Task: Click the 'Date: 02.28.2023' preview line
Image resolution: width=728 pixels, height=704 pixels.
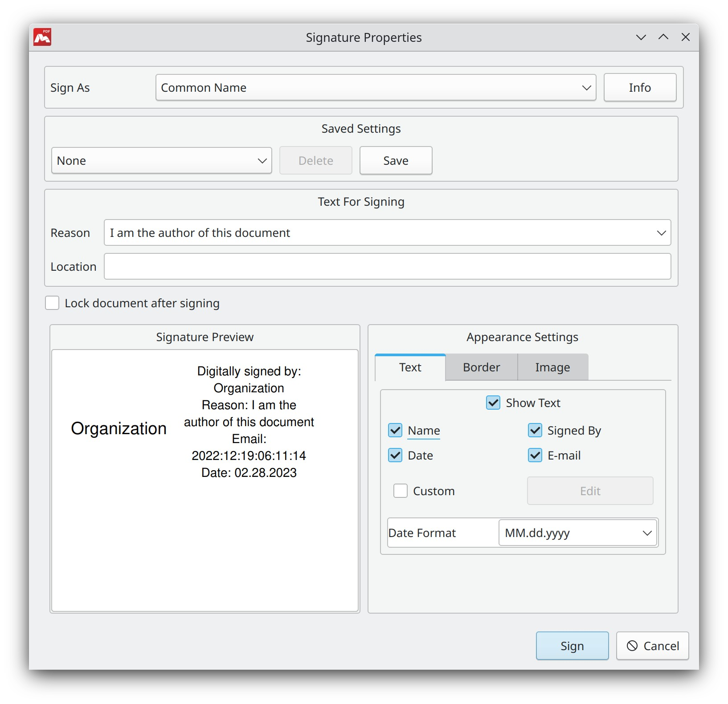Action: point(249,472)
